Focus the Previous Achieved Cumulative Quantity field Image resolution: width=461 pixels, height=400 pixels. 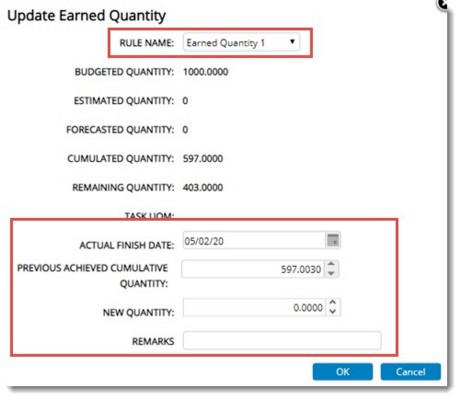click(x=252, y=269)
